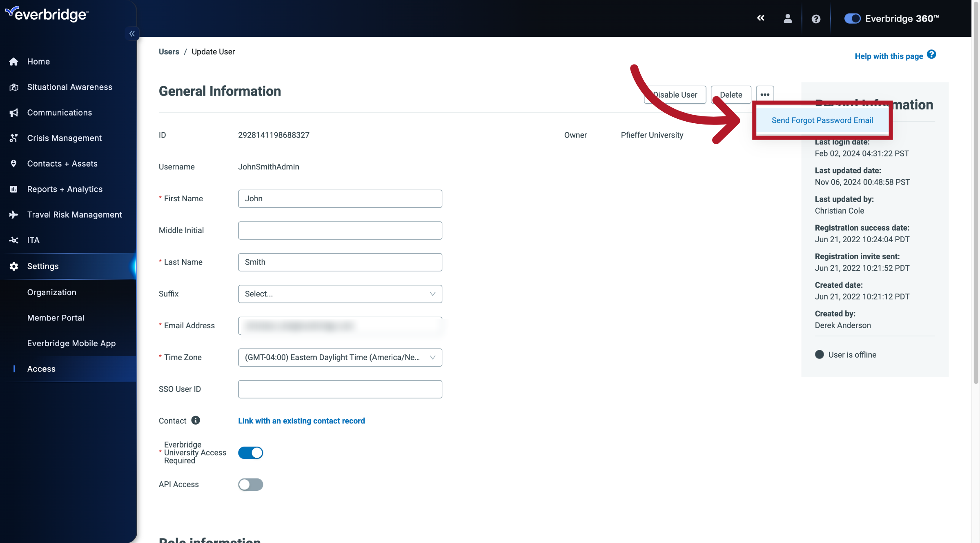Click the page vertical scrollbar
980x543 pixels.
[x=976, y=192]
